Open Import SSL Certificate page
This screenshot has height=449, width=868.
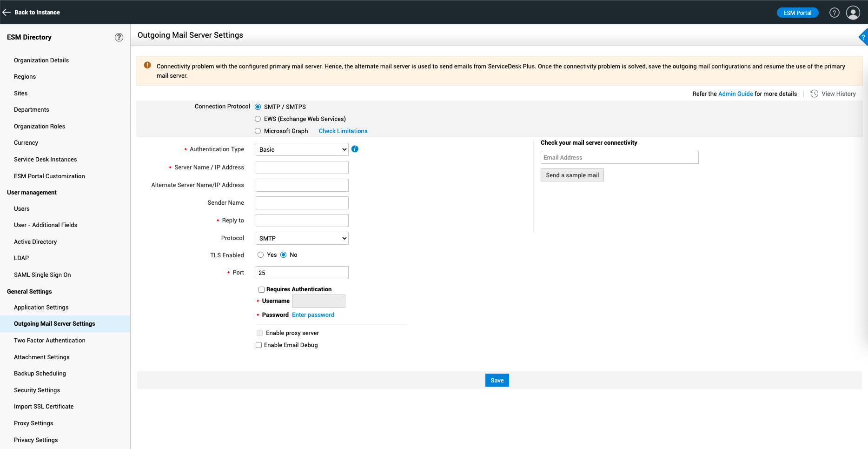[x=44, y=407]
